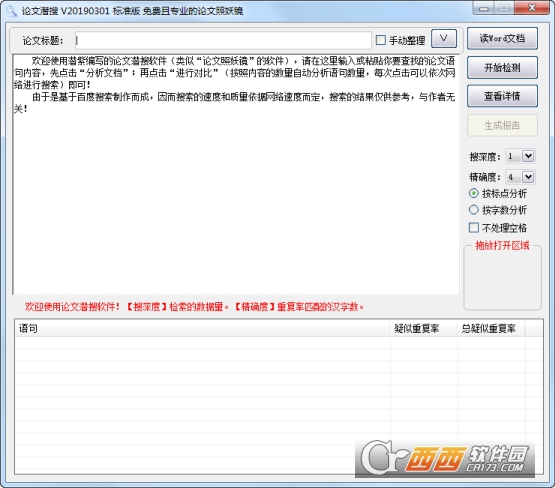This screenshot has width=555, height=488.
Task: Focus the 论文标题 input field
Action: coord(223,41)
